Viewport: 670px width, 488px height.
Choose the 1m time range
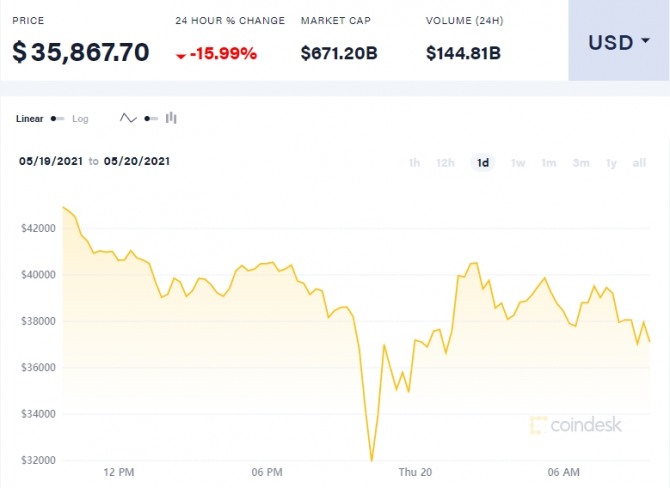pos(548,163)
